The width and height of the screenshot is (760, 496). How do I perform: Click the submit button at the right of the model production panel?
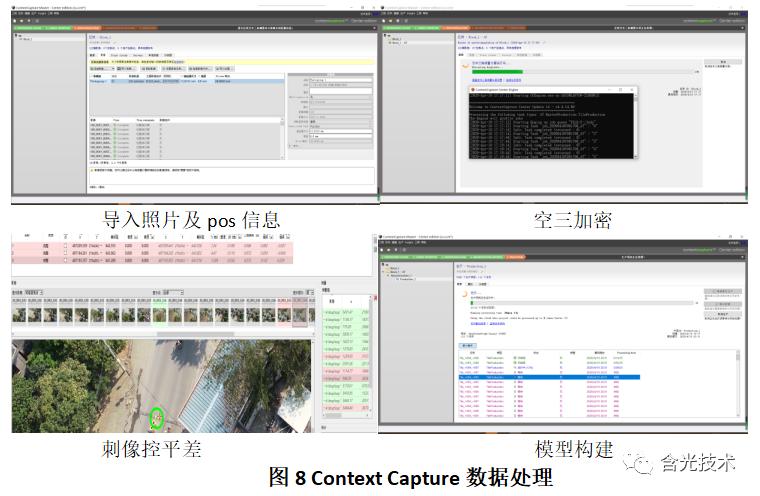tap(724, 290)
